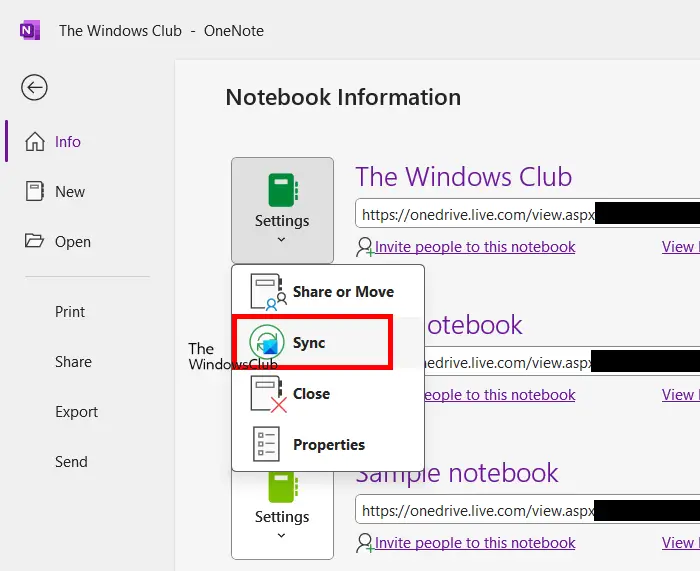Viewport: 700px width, 571px height.
Task: Click the second notebook's invite people link
Action: click(x=500, y=395)
